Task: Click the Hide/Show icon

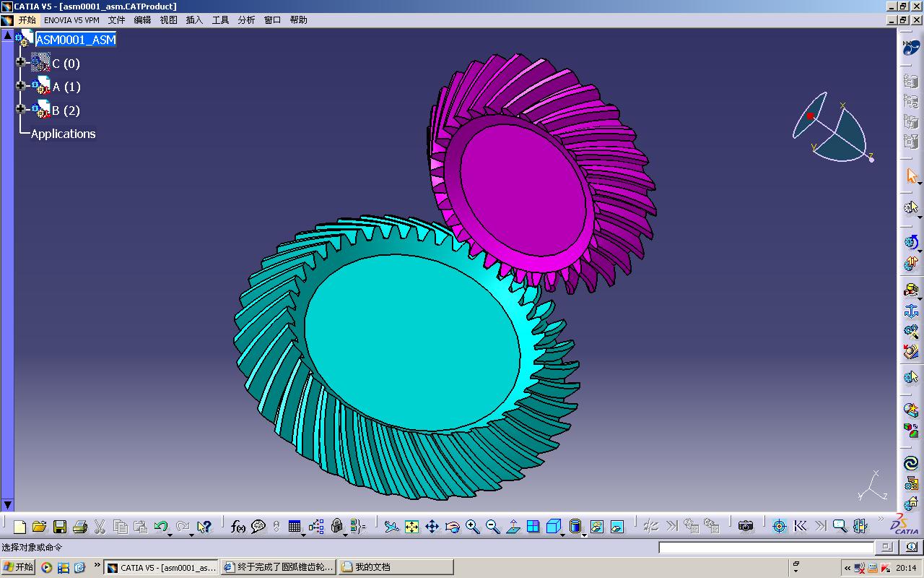Action: [597, 527]
